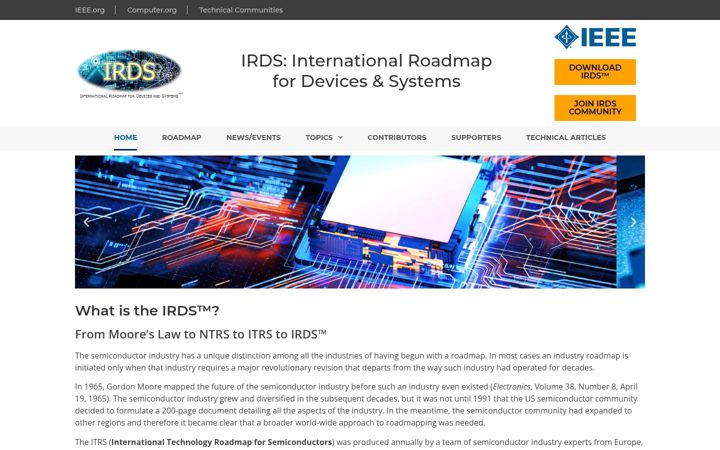Go to previous carousel slide arrow
Viewport: 720px width, 450px height.
click(x=86, y=222)
